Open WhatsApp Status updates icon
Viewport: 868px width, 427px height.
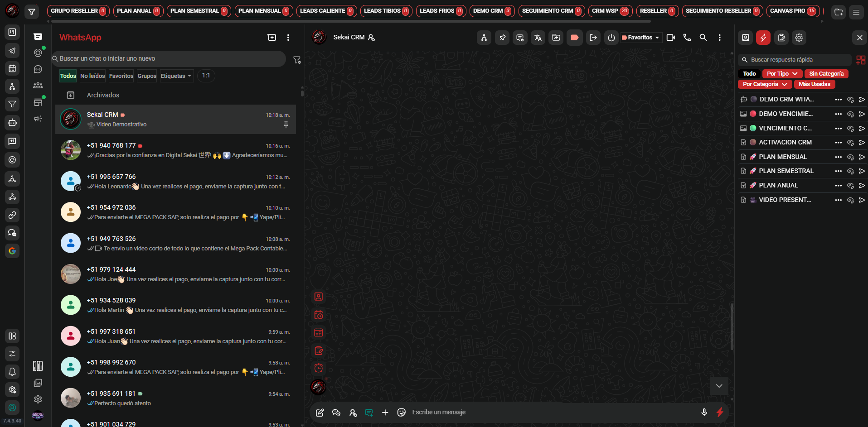(x=38, y=53)
